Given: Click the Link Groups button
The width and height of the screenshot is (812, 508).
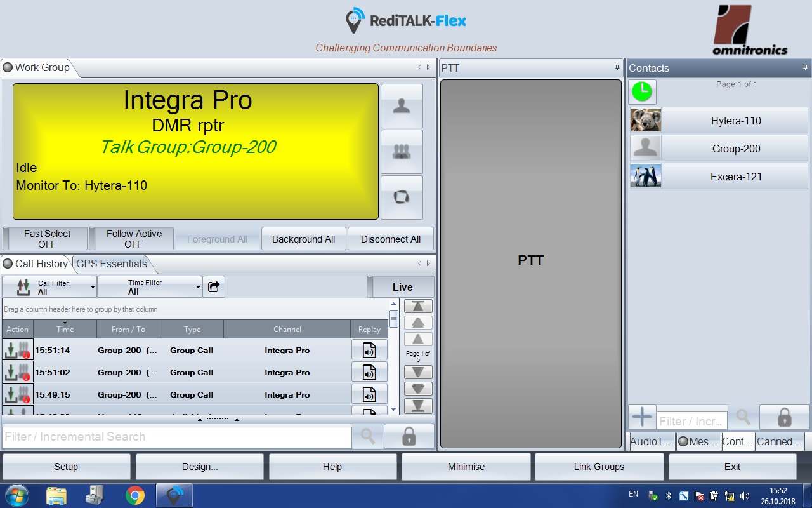Looking at the screenshot, I should point(599,467).
